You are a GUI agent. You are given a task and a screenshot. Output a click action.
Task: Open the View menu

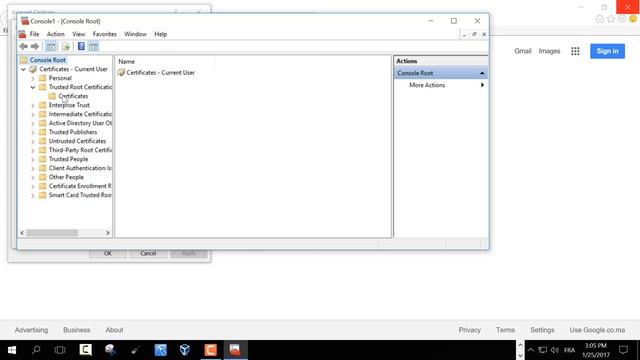click(78, 34)
